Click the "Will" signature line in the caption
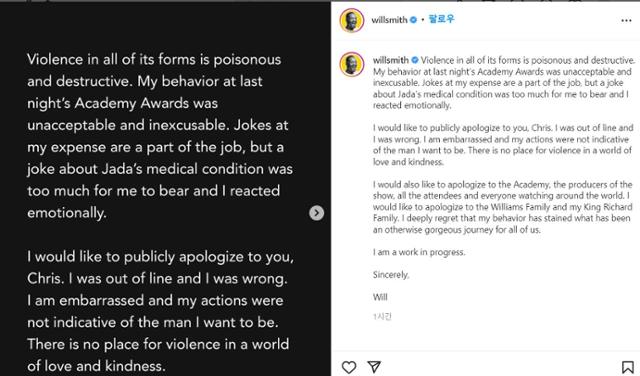This screenshot has width=640, height=376. (x=380, y=297)
